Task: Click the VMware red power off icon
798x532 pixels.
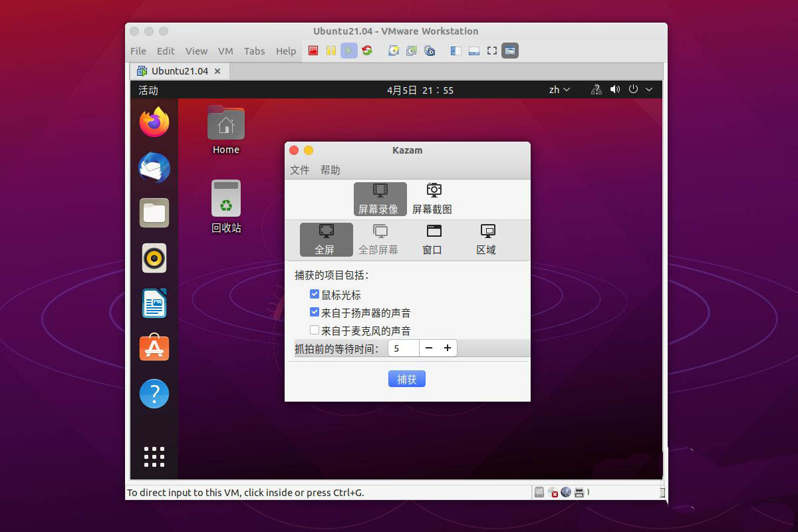Action: [x=313, y=51]
